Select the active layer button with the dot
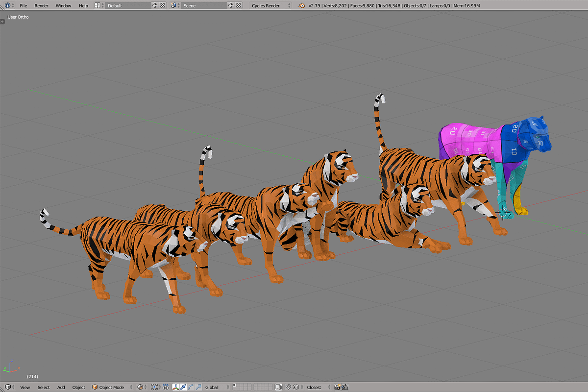The image size is (588, 392). click(x=234, y=385)
